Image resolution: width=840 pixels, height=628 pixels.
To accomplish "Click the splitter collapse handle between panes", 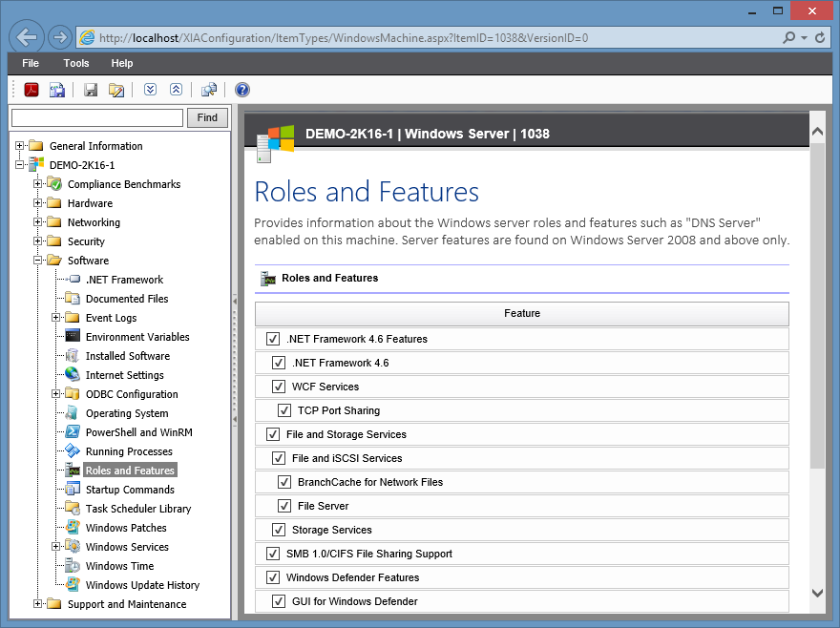I will [235, 361].
